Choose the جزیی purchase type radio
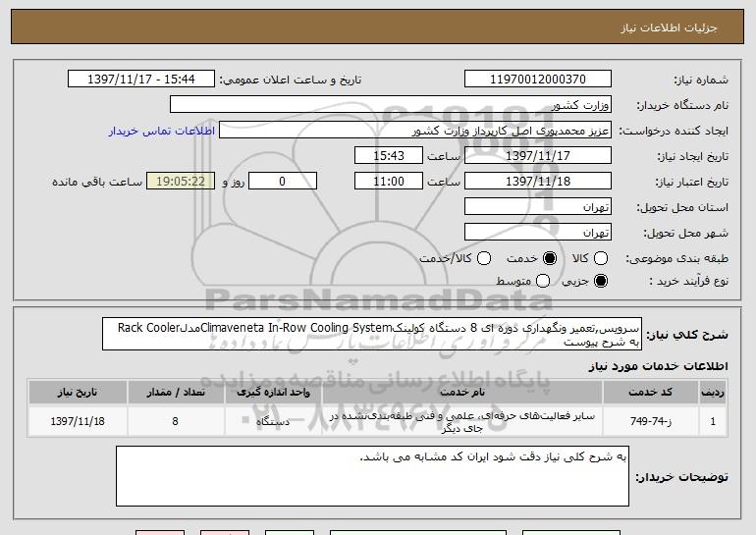The height and width of the screenshot is (535, 756). coord(600,281)
